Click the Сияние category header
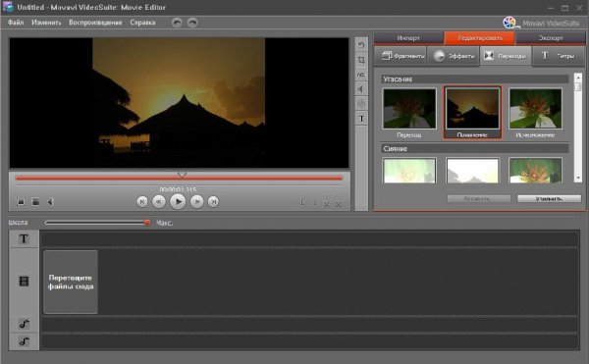 (x=475, y=148)
